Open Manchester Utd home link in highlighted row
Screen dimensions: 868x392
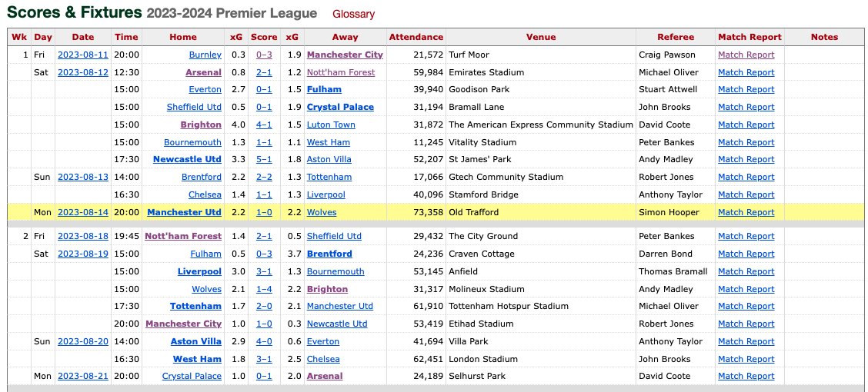(185, 212)
